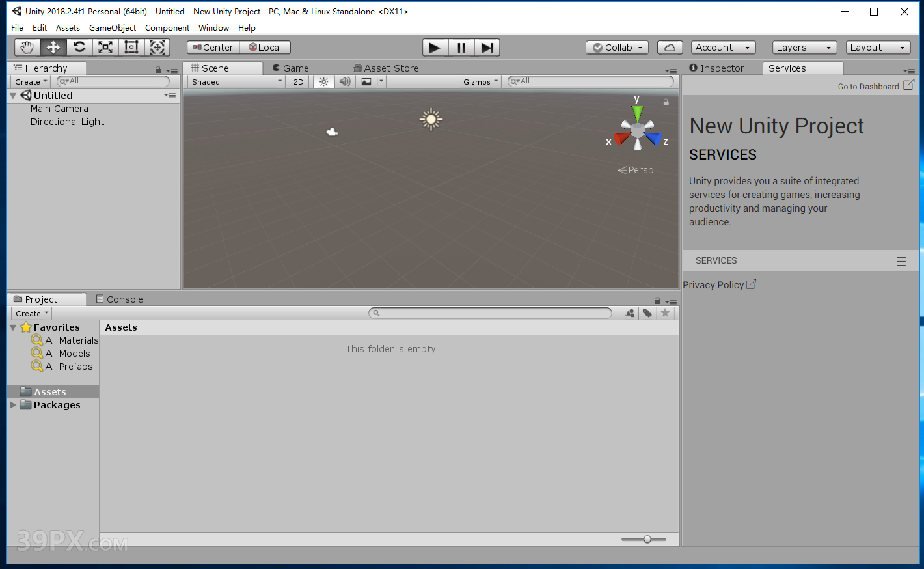
Task: Open cloud Services button
Action: pyautogui.click(x=670, y=48)
